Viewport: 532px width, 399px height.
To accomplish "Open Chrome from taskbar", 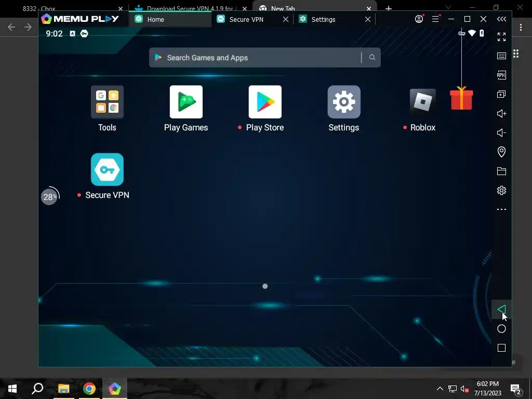I will point(89,389).
